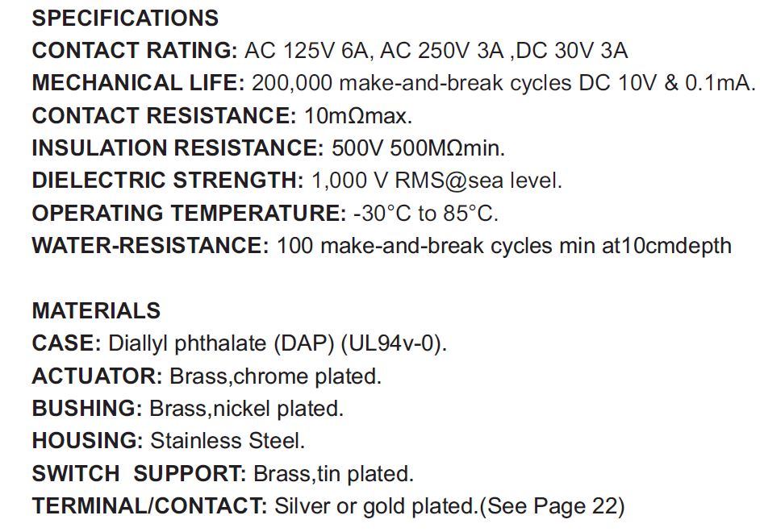Click the Brass,nickel plated bushing text
The height and width of the screenshot is (532, 760).
(246, 409)
